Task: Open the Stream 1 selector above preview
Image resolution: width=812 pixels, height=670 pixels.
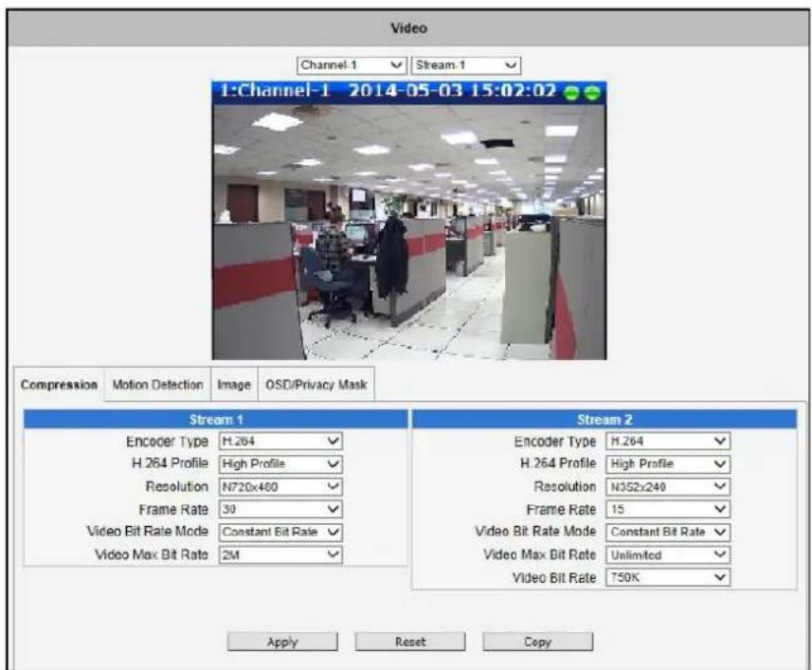Action: (466, 65)
